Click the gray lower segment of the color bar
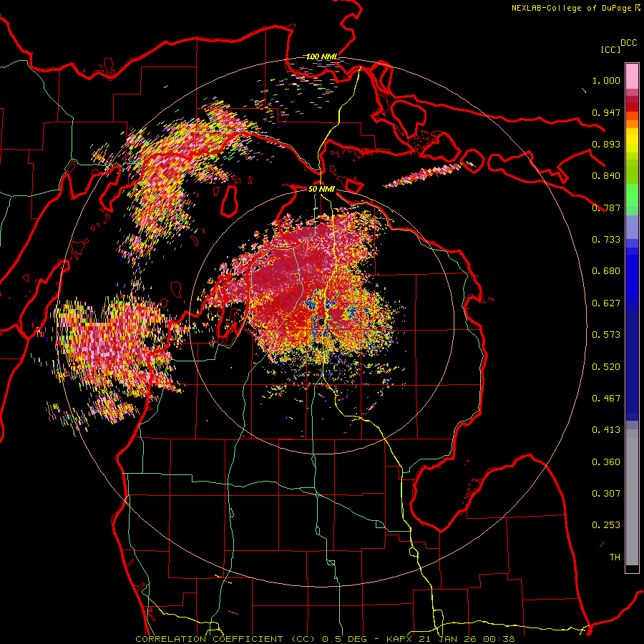Screen dimensions: 644x644 point(632,497)
